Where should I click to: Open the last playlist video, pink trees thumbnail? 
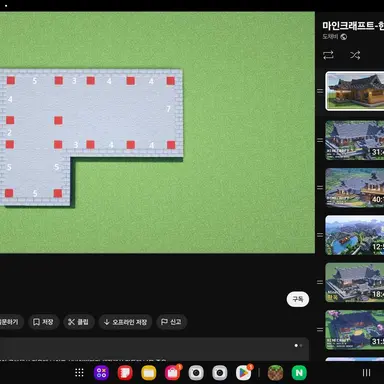(355, 330)
